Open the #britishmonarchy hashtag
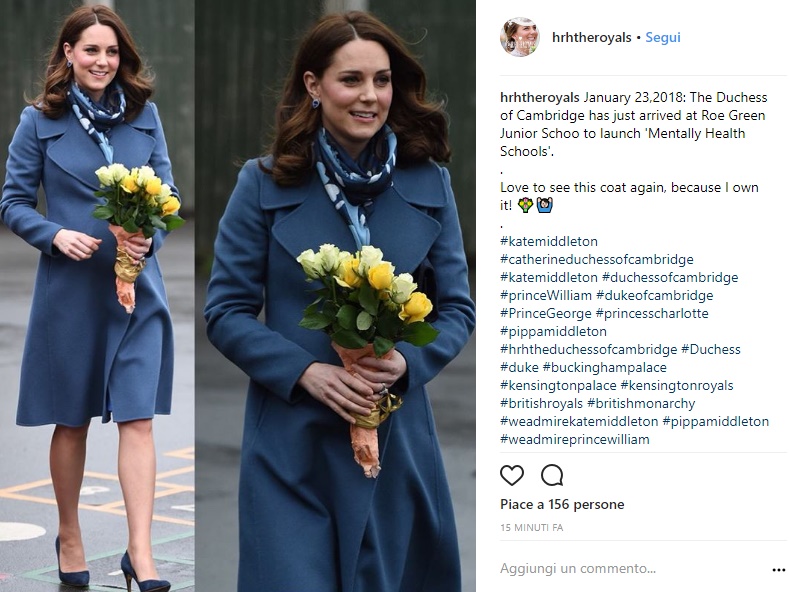The height and width of the screenshot is (592, 789). point(641,403)
